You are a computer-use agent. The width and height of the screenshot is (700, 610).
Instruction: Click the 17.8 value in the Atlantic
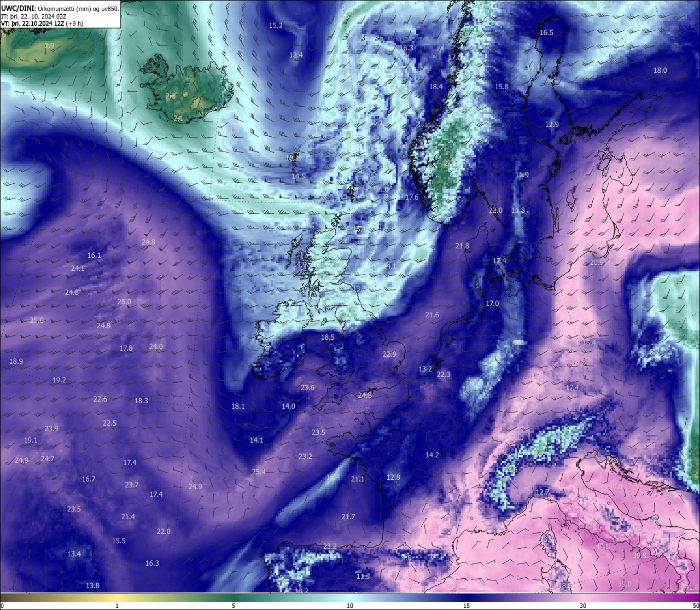[x=126, y=348]
